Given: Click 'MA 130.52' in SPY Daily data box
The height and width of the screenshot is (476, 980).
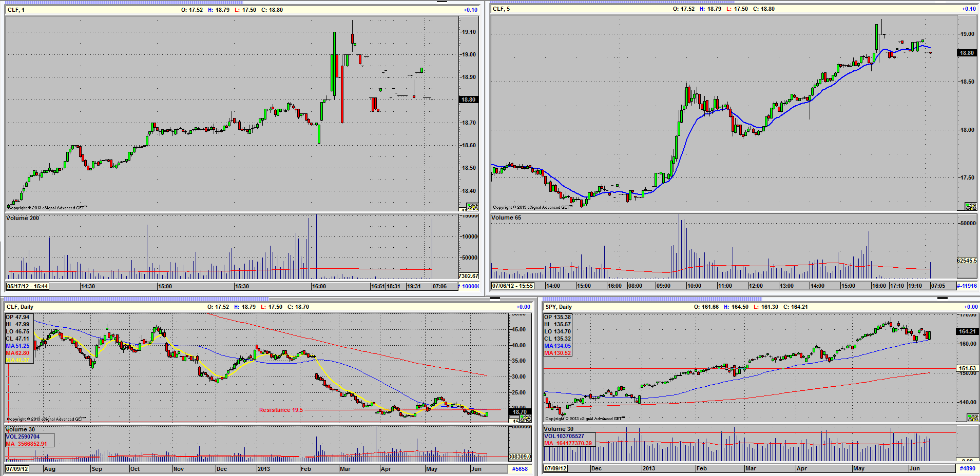Looking at the screenshot, I should point(558,353).
